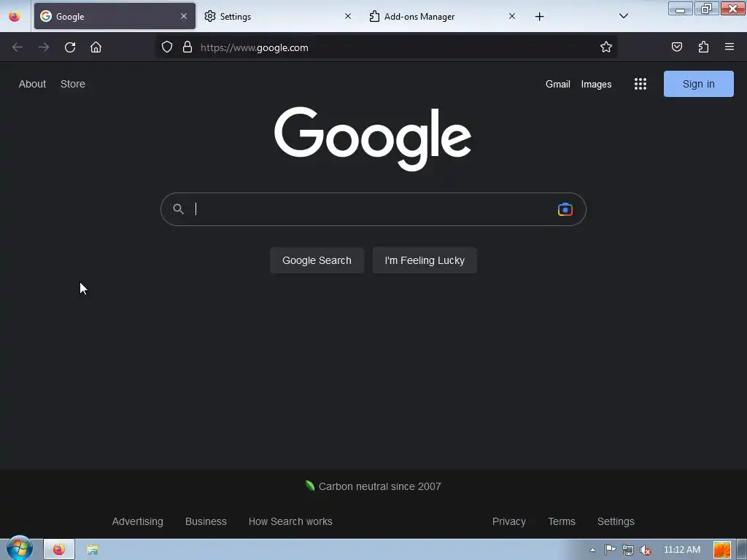Open Google apps grid

(x=640, y=85)
